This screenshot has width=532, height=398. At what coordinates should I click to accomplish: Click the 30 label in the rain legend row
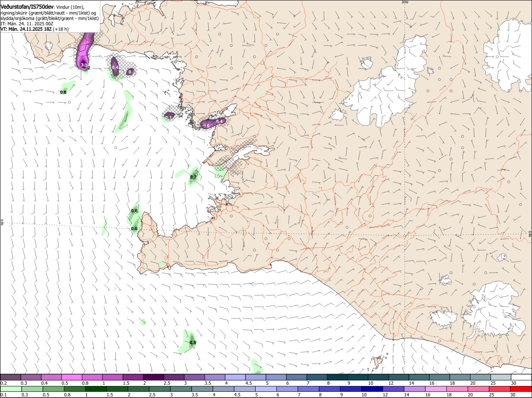point(512,395)
